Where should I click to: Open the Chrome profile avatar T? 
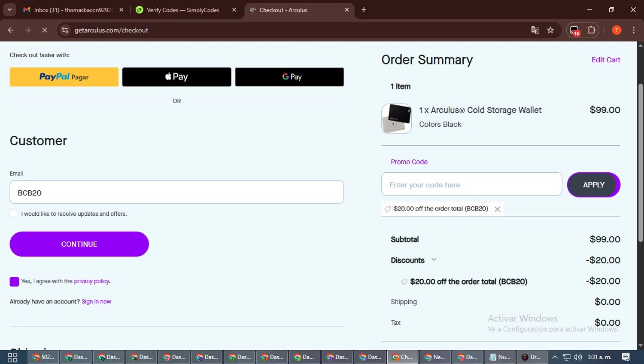pos(617,30)
